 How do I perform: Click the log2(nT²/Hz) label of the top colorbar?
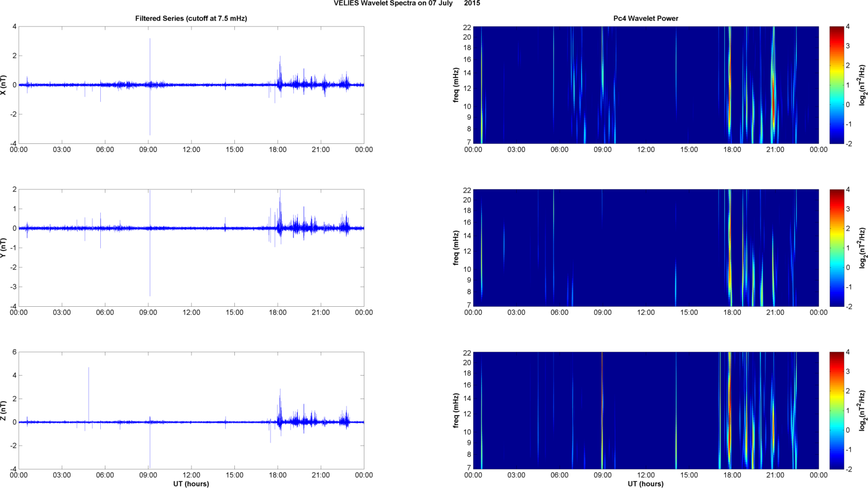tap(862, 85)
